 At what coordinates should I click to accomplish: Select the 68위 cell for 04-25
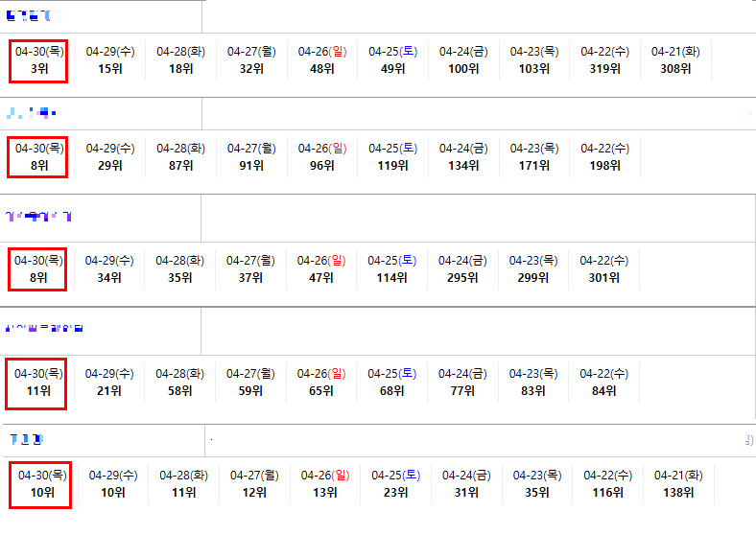[391, 383]
